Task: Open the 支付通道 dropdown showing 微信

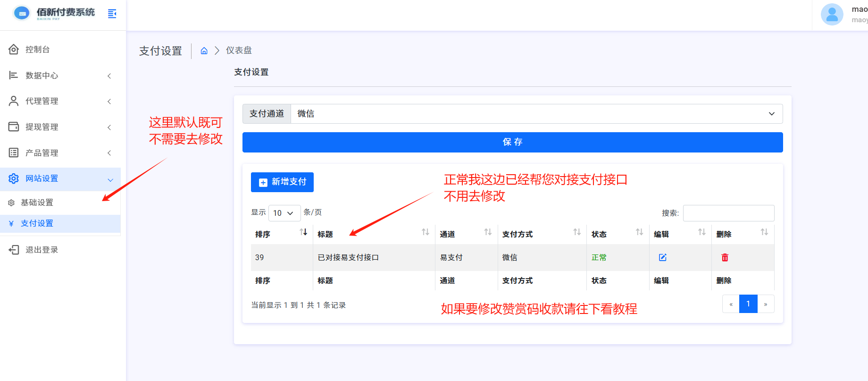Action: [x=536, y=114]
